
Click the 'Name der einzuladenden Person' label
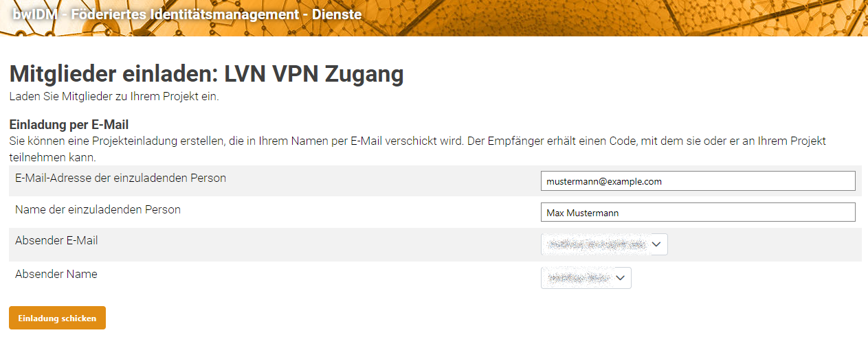point(98,209)
